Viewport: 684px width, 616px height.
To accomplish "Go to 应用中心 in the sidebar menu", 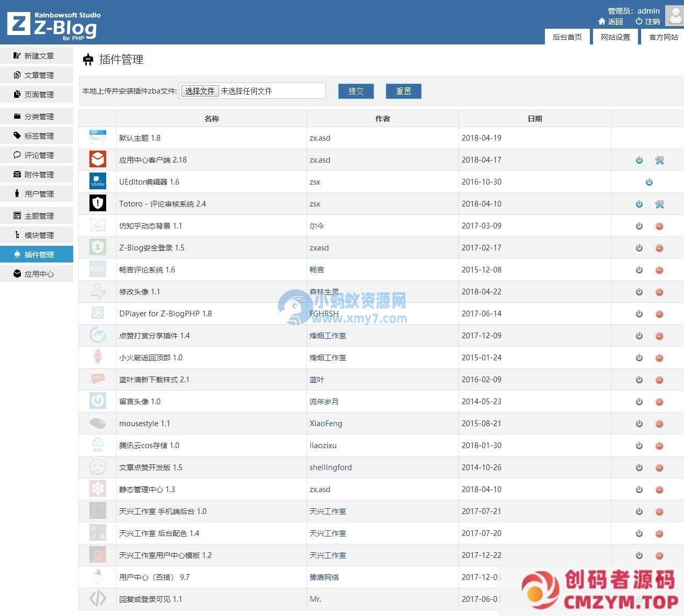I will [39, 274].
